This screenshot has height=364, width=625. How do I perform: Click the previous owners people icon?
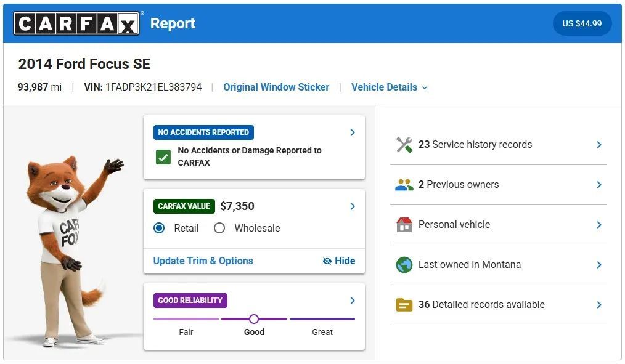[x=404, y=185]
